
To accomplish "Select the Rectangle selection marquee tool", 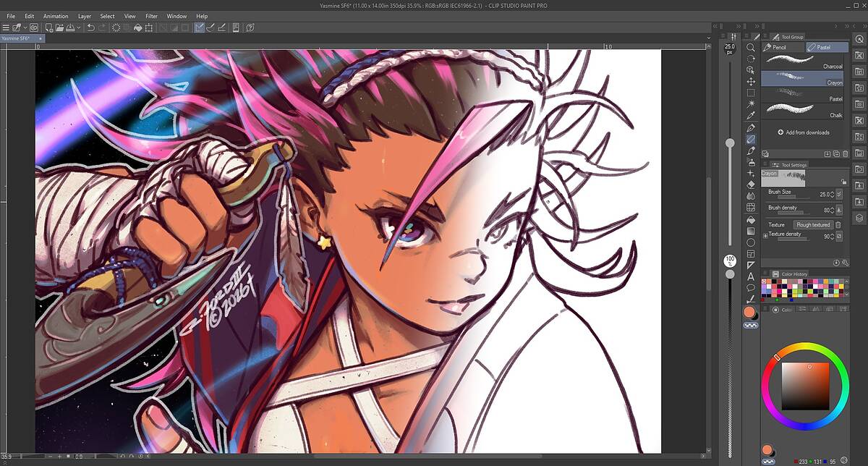I will tap(751, 93).
